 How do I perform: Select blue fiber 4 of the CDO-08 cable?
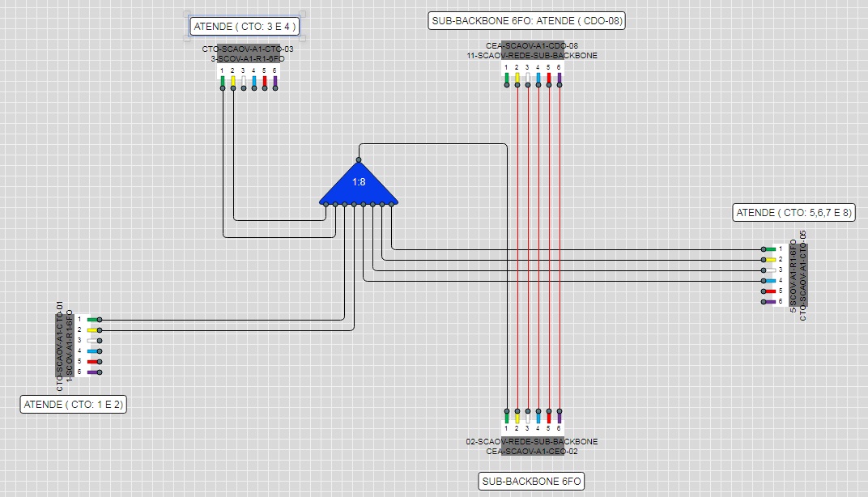(x=538, y=78)
